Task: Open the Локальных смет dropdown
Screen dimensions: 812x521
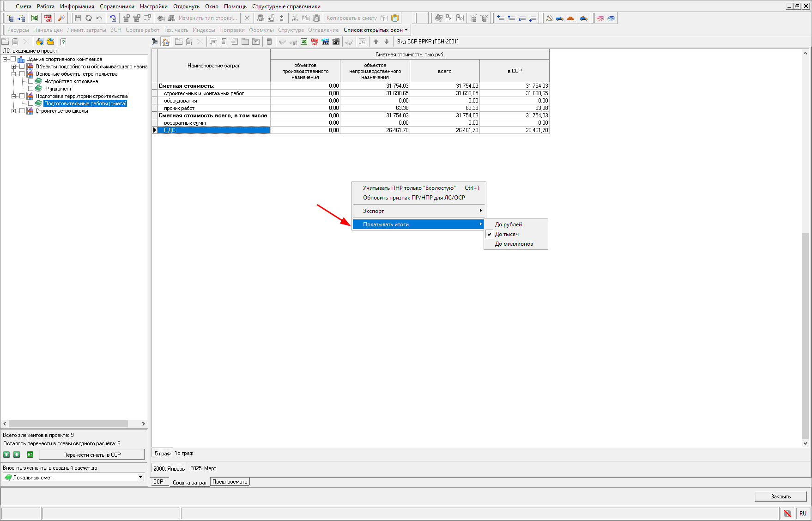Action: (140, 477)
